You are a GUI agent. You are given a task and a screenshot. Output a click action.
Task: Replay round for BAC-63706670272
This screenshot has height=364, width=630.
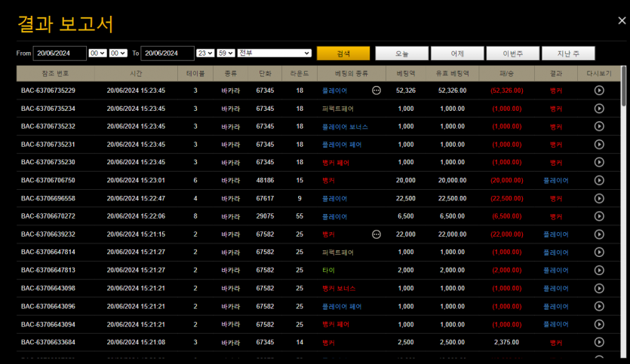[599, 216]
